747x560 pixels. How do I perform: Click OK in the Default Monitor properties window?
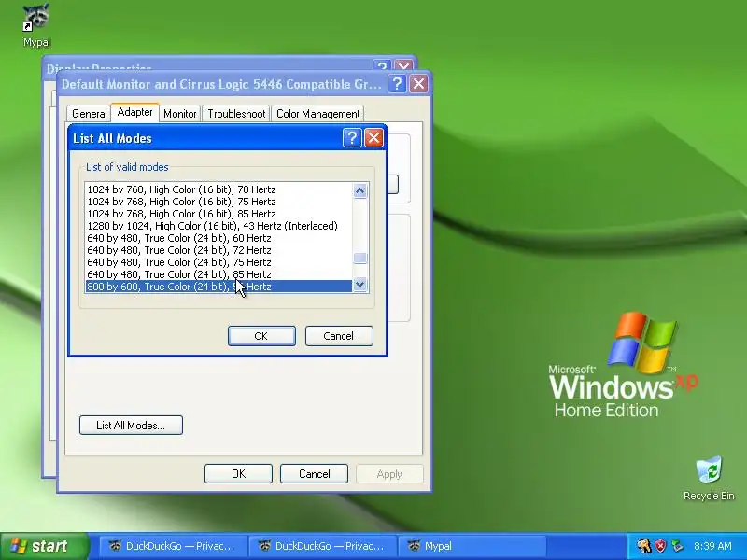(238, 474)
